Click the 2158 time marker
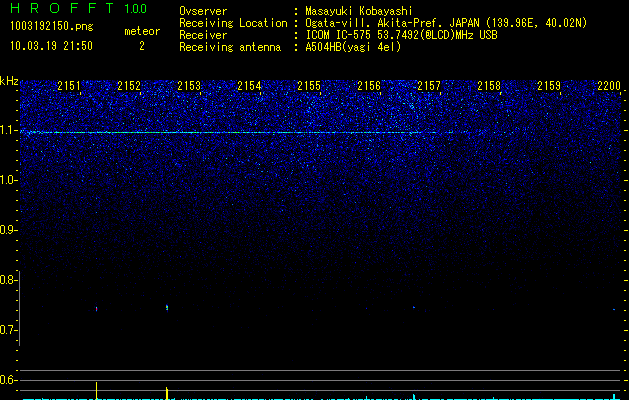This screenshot has width=629, height=400. (489, 85)
